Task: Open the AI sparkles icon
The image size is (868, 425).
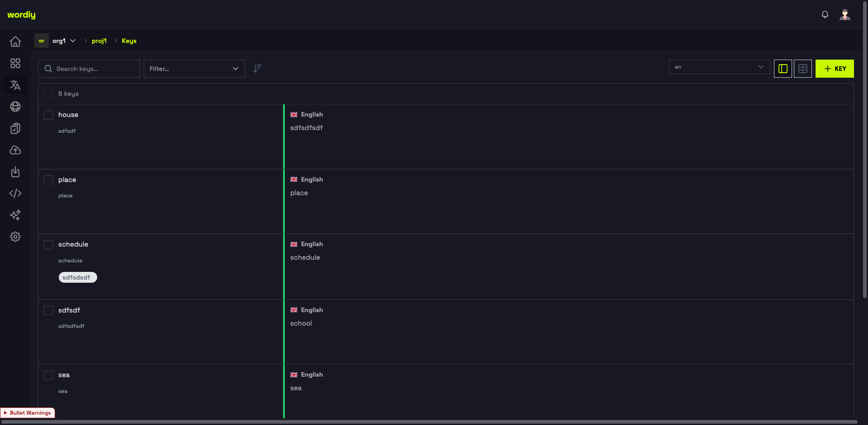Action: tap(15, 215)
